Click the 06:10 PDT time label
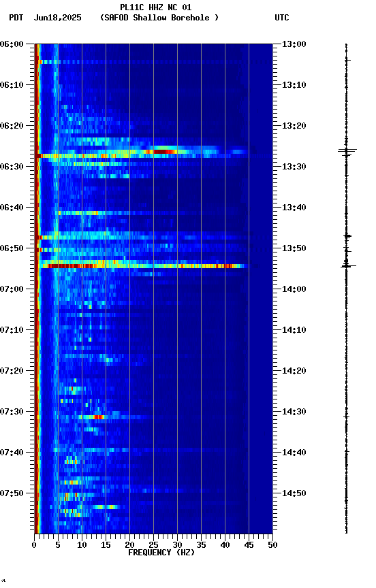The height and width of the screenshot is (588, 376). point(12,85)
